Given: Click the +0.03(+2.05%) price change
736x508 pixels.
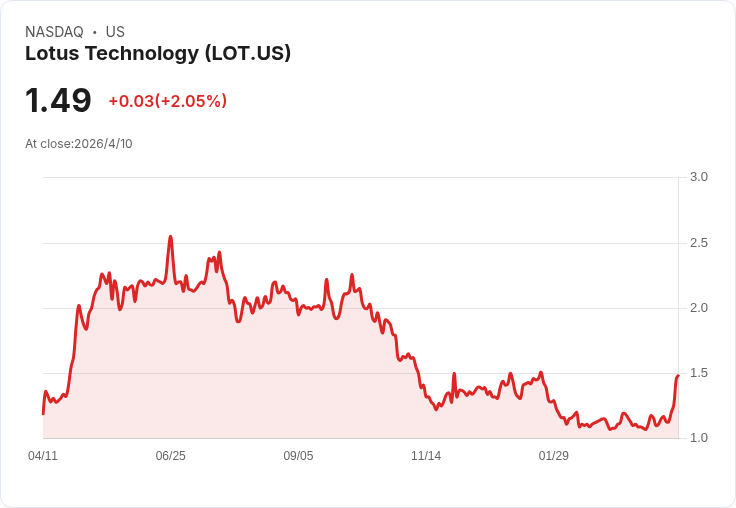Looking at the screenshot, I should (x=167, y=101).
